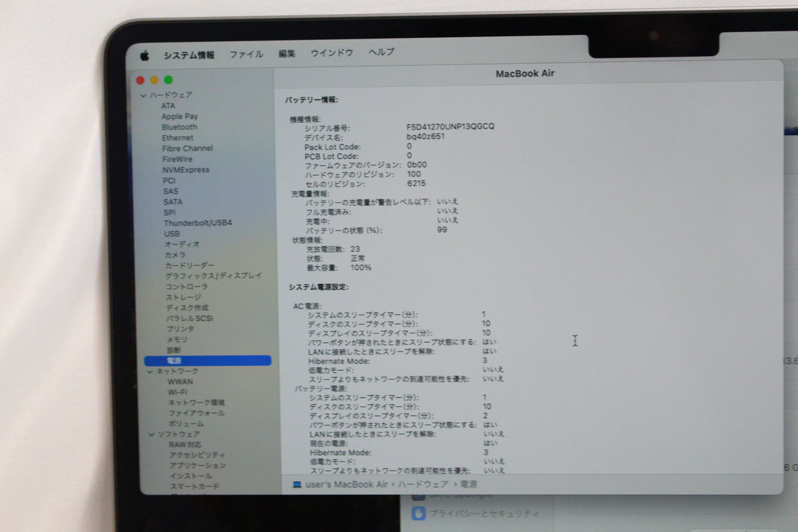Screen dimensions: 798x532
Task: Open the 編集 menu
Action: pyautogui.click(x=287, y=54)
